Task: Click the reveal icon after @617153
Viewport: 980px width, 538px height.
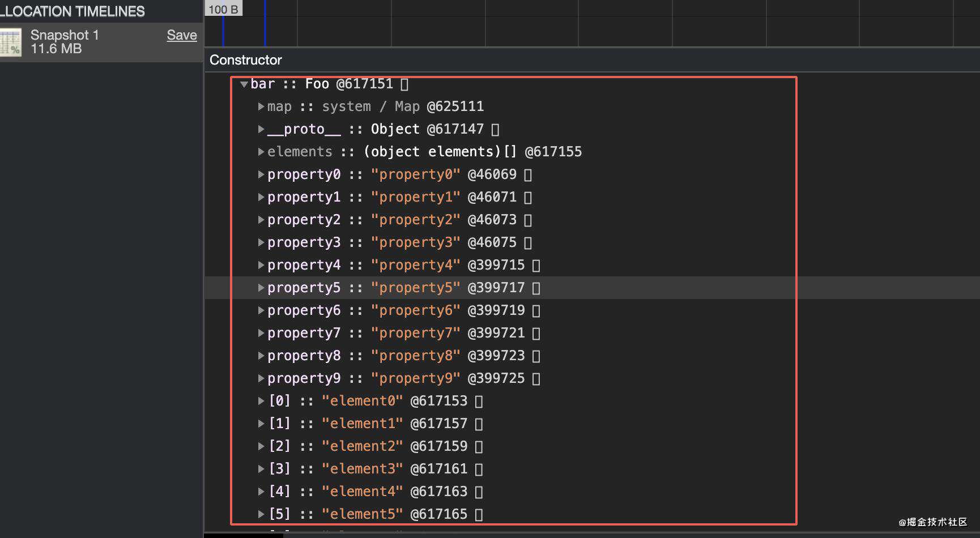Action: coord(479,402)
